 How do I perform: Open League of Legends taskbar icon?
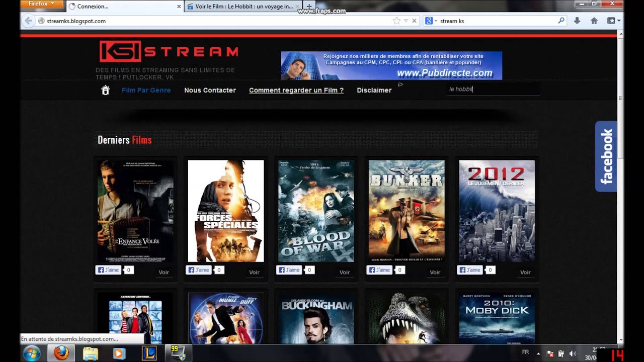(x=149, y=353)
